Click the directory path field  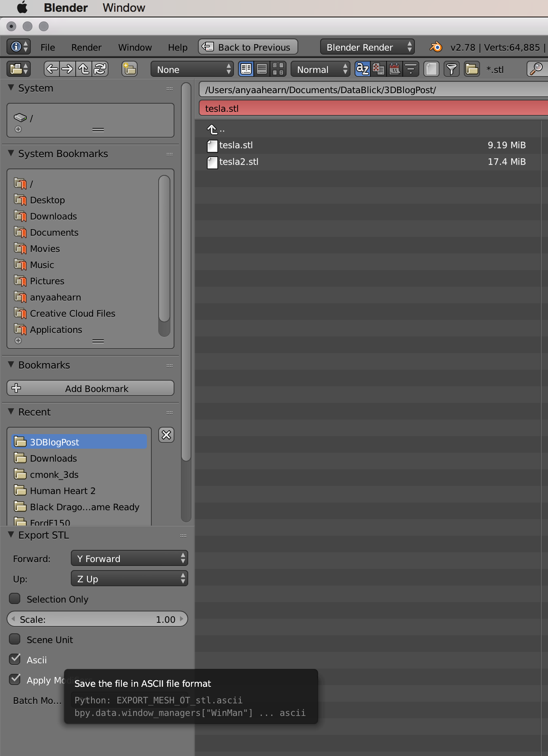tap(373, 89)
